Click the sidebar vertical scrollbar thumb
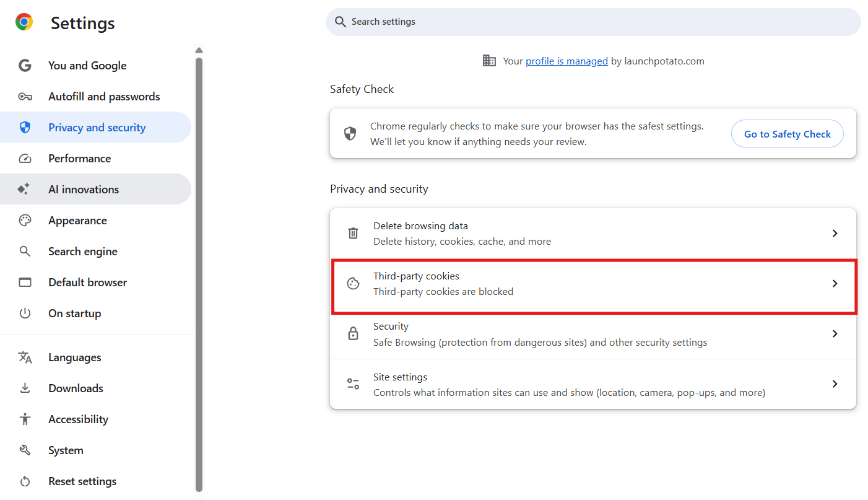The width and height of the screenshot is (868, 500). pyautogui.click(x=199, y=274)
